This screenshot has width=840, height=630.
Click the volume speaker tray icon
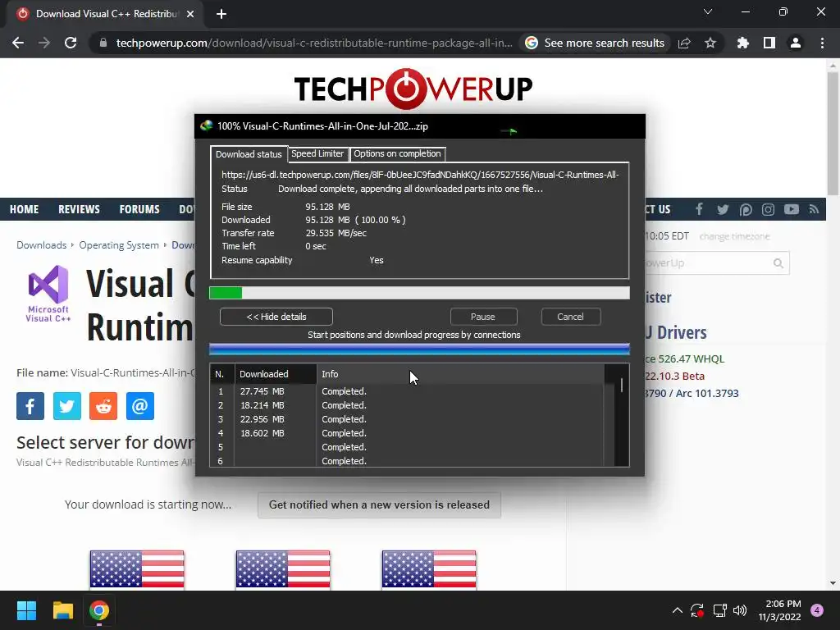[740, 610]
